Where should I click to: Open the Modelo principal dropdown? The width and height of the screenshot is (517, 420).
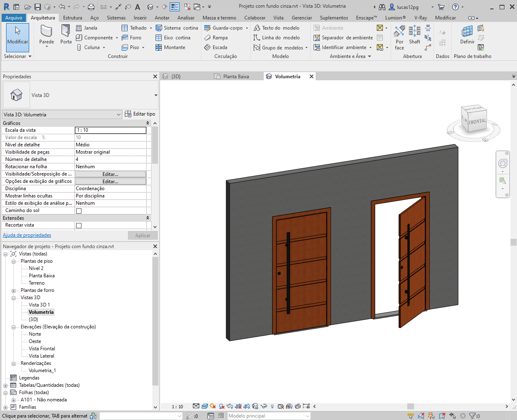point(268,416)
